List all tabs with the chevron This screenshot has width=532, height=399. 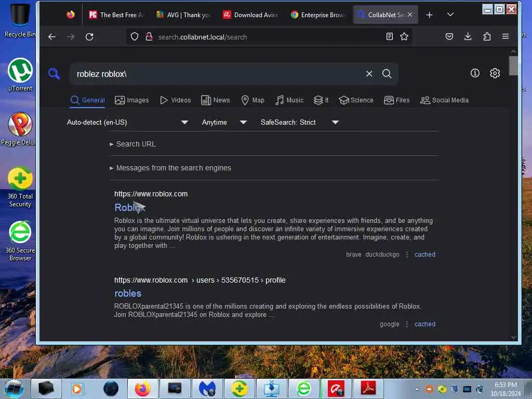tap(450, 15)
